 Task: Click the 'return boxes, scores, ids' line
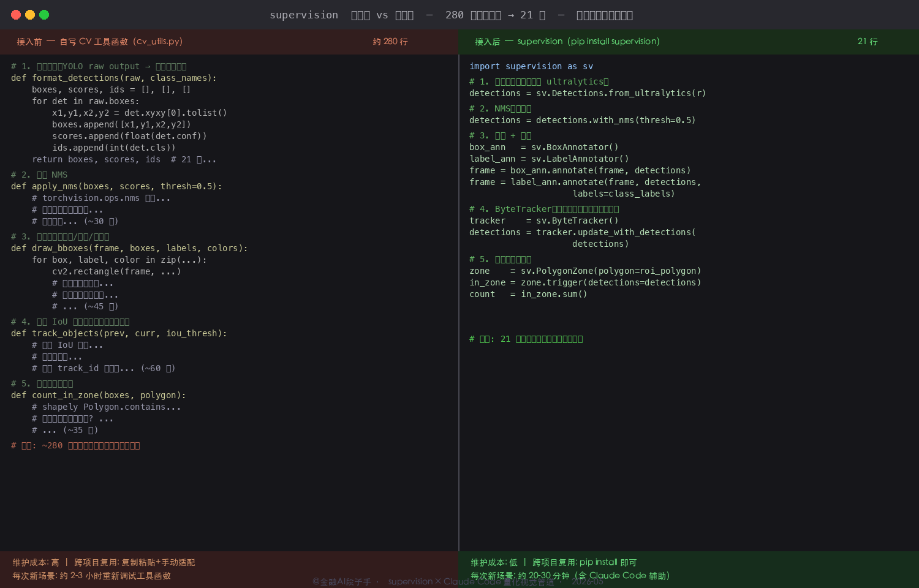click(124, 159)
